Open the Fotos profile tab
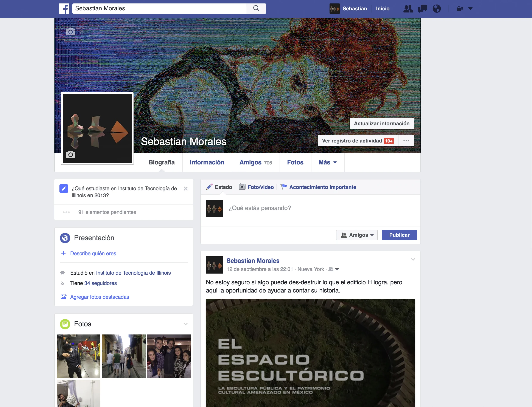 coord(295,162)
